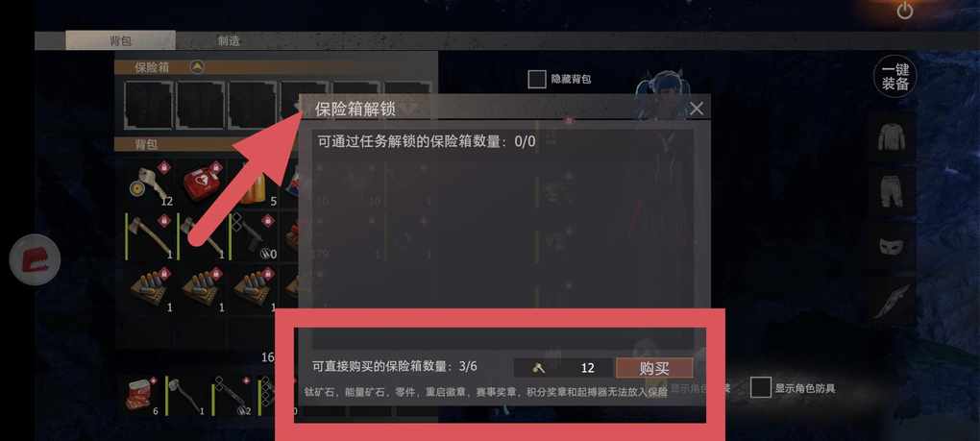This screenshot has width=980, height=441.
Task: Select the feather weapon slot icon
Action: pyautogui.click(x=890, y=301)
